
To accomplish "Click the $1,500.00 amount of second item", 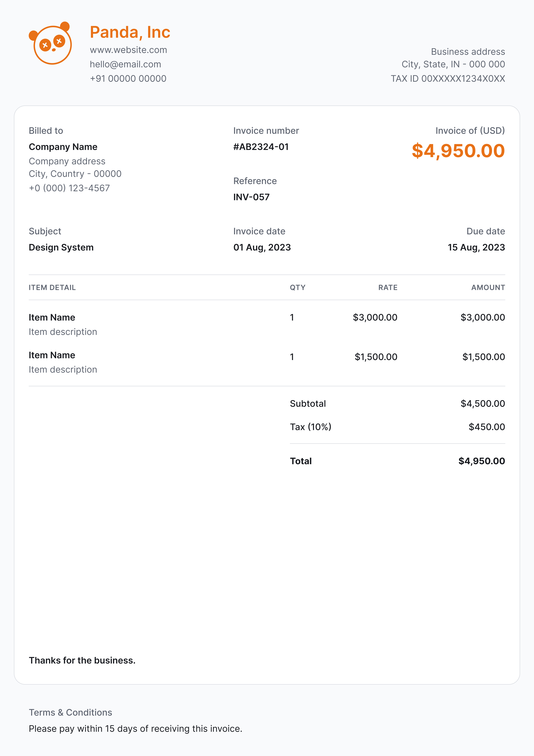I will pyautogui.click(x=484, y=357).
